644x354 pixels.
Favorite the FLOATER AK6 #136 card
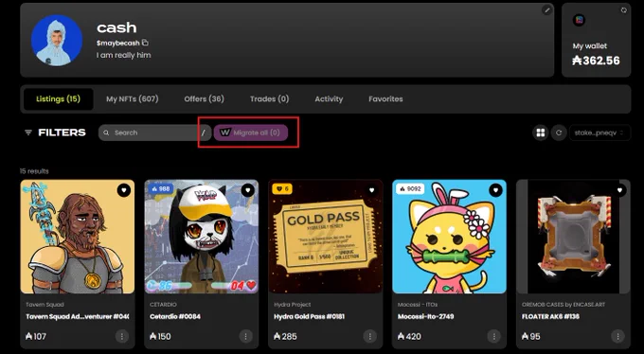[619, 190]
